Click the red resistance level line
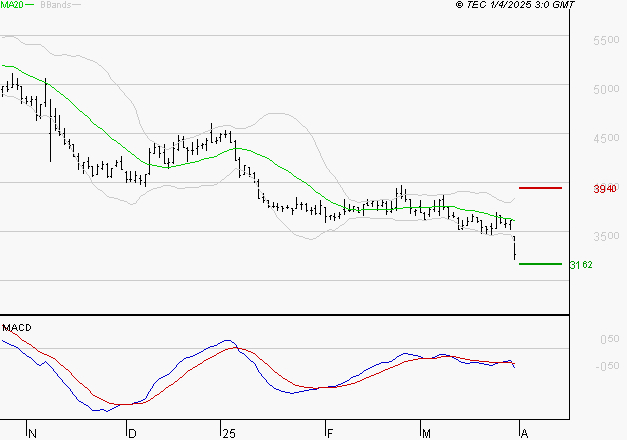 pyautogui.click(x=540, y=188)
